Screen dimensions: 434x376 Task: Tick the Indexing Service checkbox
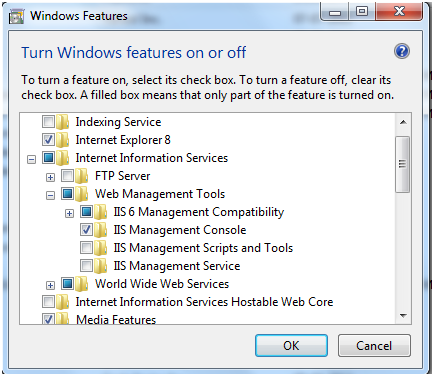pyautogui.click(x=48, y=122)
